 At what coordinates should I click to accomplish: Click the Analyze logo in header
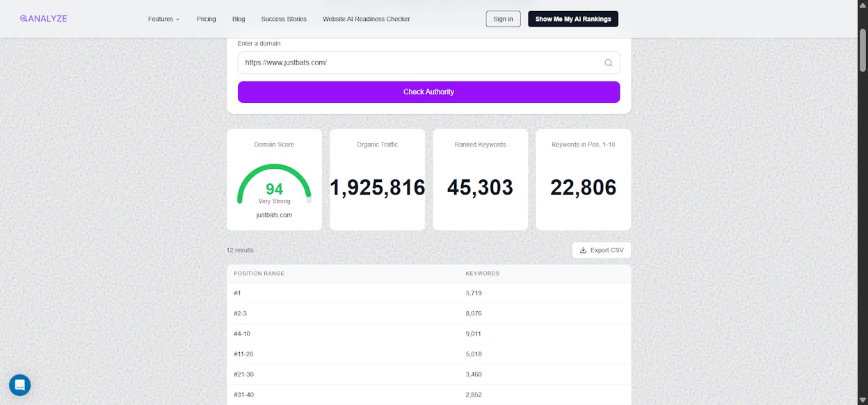click(x=43, y=19)
